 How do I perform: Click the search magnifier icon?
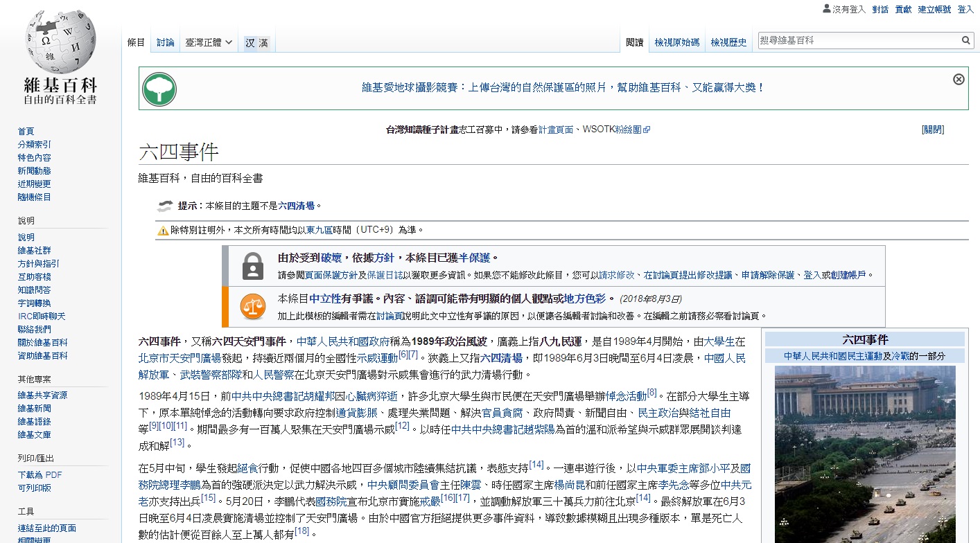966,39
